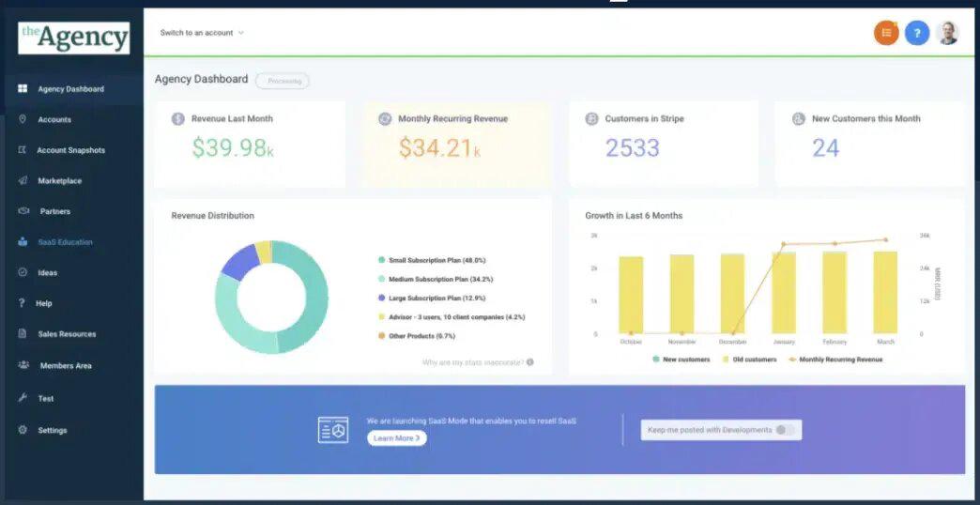980x505 pixels.
Task: Click the Accounts location pin icon
Action: point(23,119)
